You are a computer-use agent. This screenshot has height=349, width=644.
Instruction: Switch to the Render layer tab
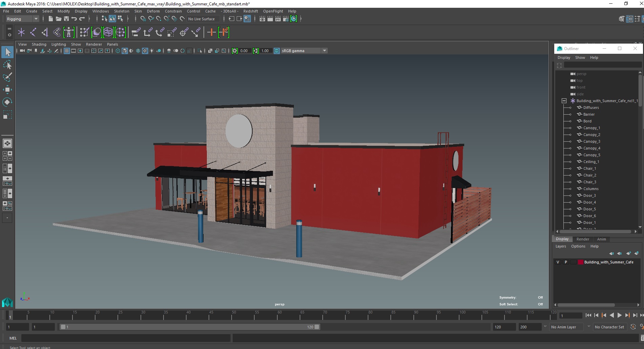tap(583, 239)
